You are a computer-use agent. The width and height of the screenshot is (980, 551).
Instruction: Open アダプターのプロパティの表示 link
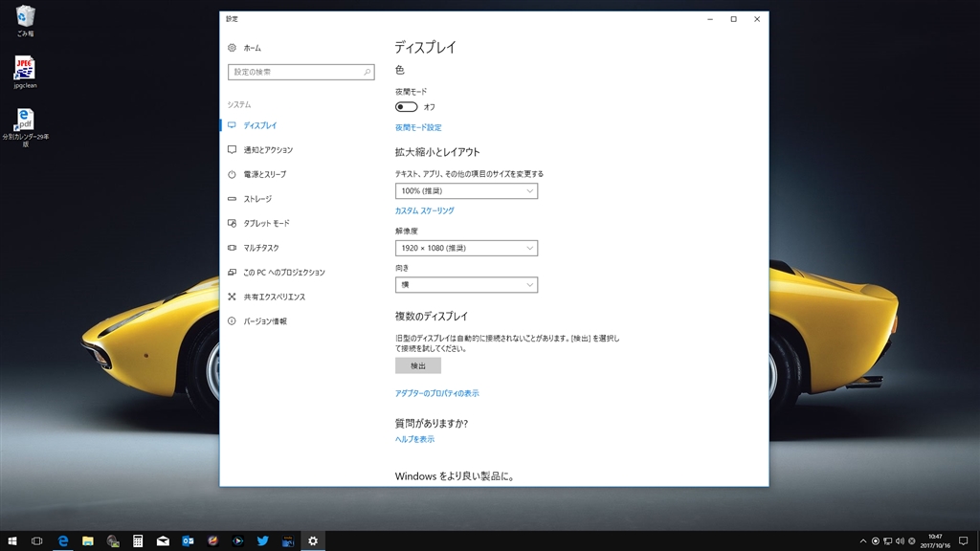click(436, 393)
